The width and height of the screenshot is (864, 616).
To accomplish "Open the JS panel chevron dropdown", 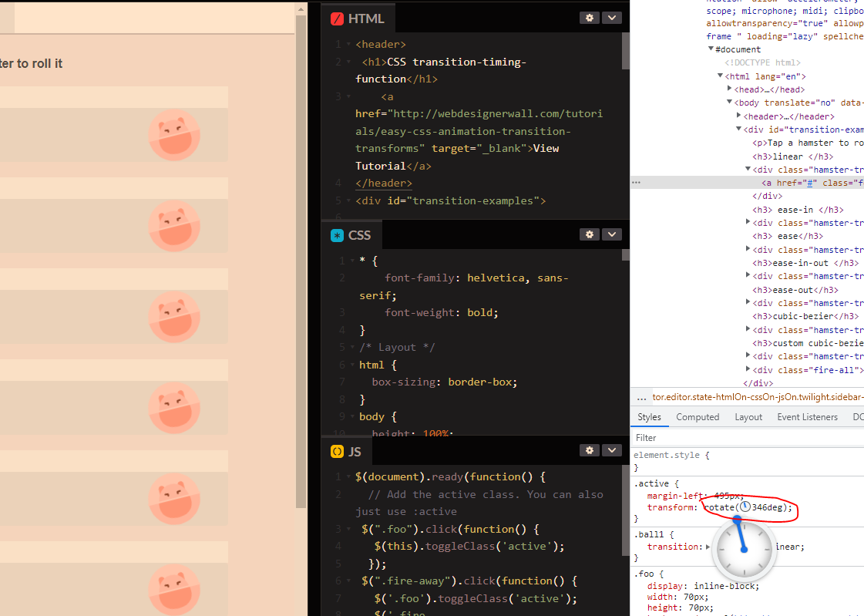I will [x=612, y=450].
